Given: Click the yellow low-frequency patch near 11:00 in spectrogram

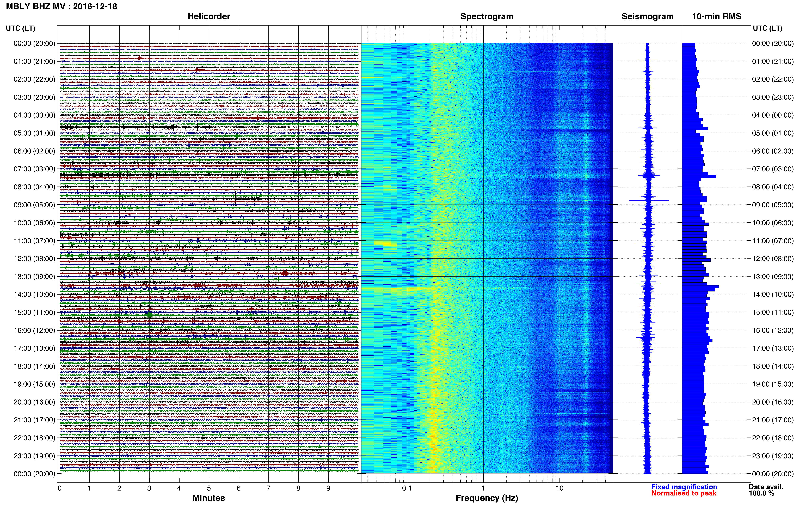Looking at the screenshot, I should coord(387,244).
